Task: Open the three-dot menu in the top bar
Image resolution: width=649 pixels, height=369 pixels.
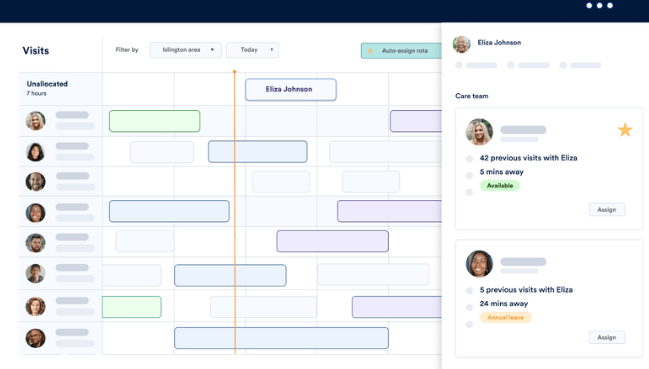Action: click(599, 5)
